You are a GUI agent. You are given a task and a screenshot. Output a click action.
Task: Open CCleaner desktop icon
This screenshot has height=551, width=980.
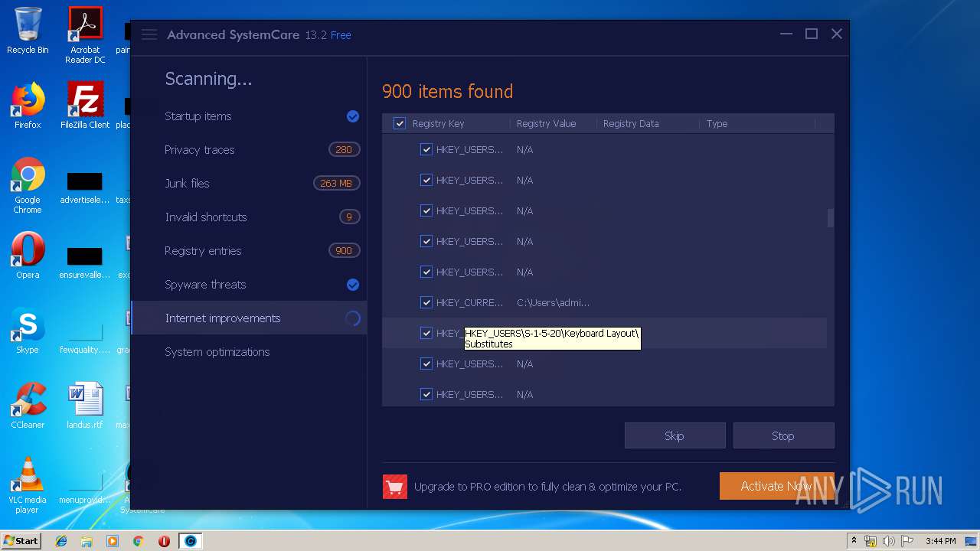coord(28,406)
